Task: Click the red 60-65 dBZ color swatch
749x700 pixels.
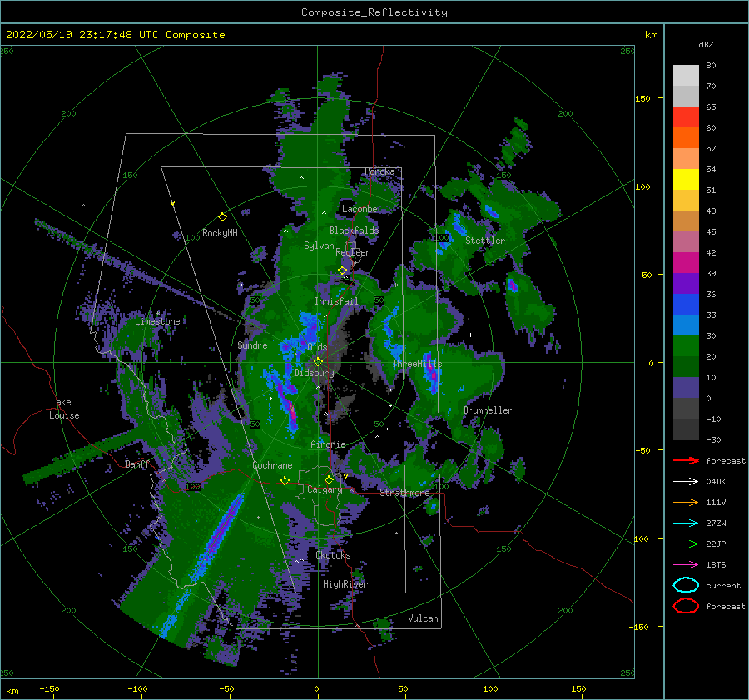Action: click(x=686, y=117)
